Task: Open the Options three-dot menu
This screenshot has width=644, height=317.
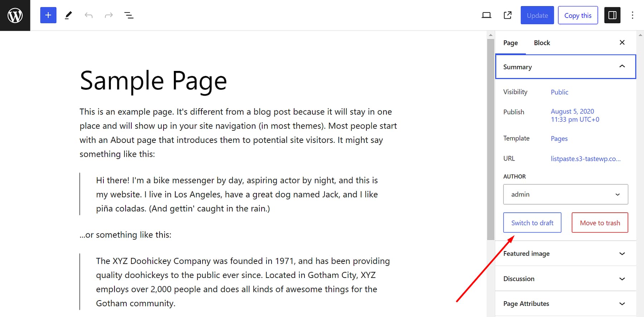Action: tap(633, 15)
